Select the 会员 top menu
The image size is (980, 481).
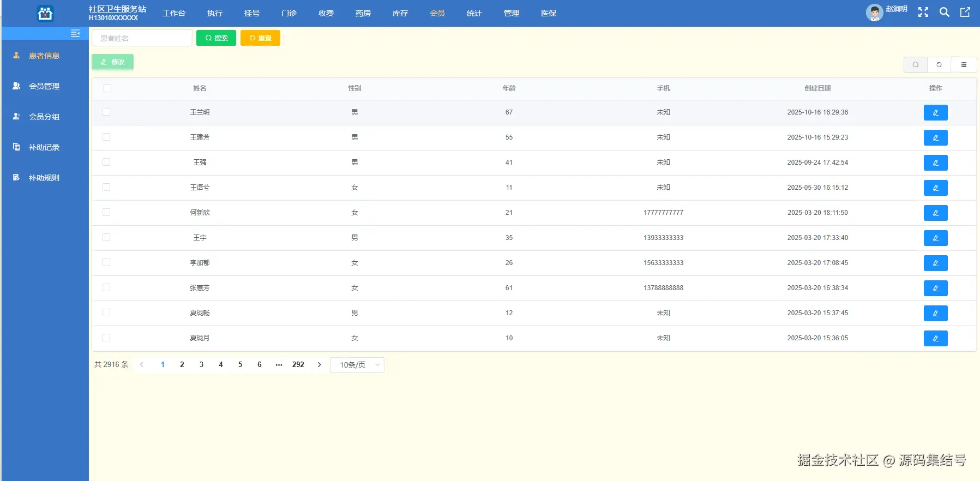tap(437, 13)
